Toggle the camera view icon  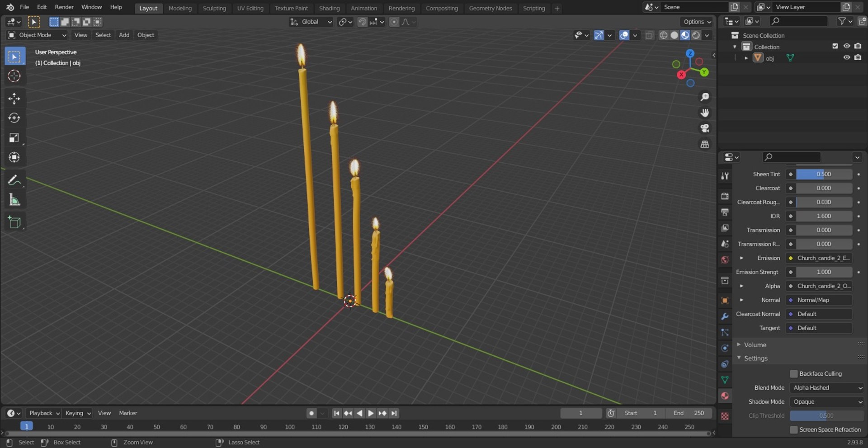click(x=705, y=128)
